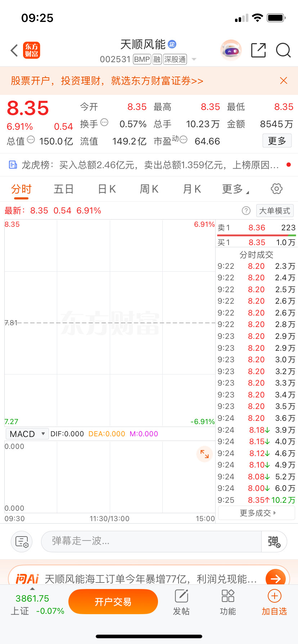Tap the 9:24 8.00 trade row

pos(257,488)
